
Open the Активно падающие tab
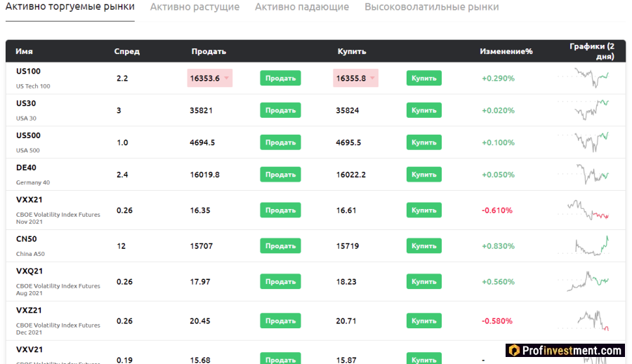[x=302, y=7]
